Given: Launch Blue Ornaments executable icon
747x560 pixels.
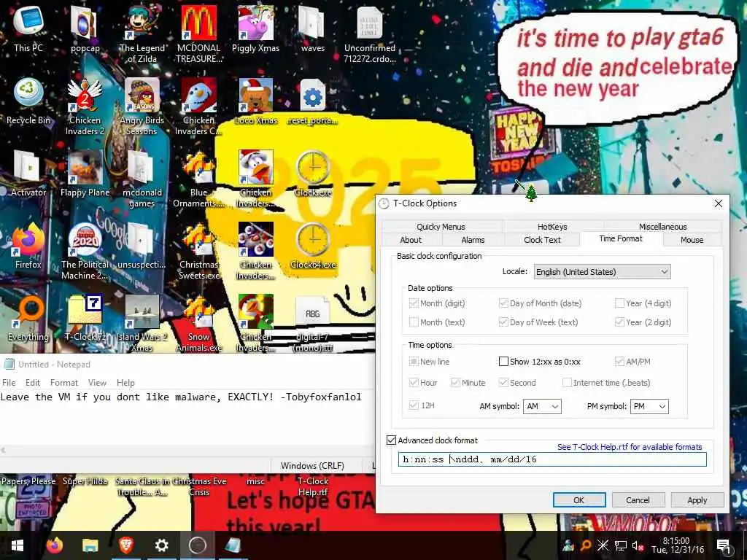Looking at the screenshot, I should coord(198,178).
